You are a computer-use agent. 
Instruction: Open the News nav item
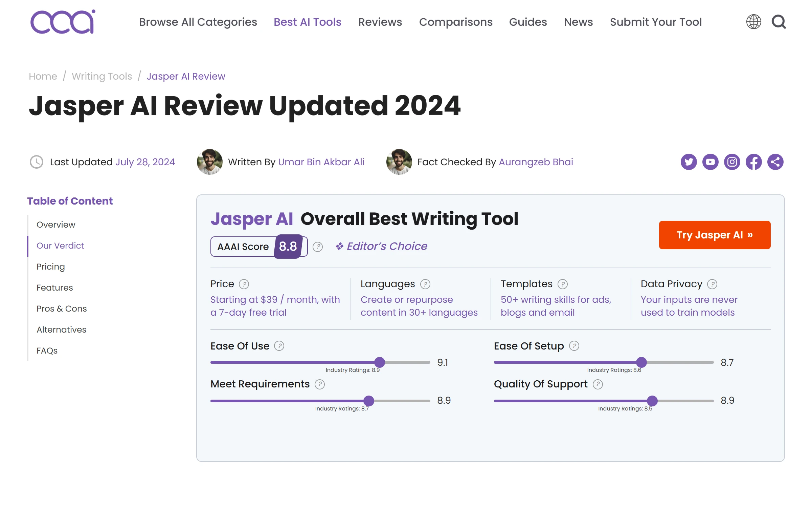tap(578, 22)
